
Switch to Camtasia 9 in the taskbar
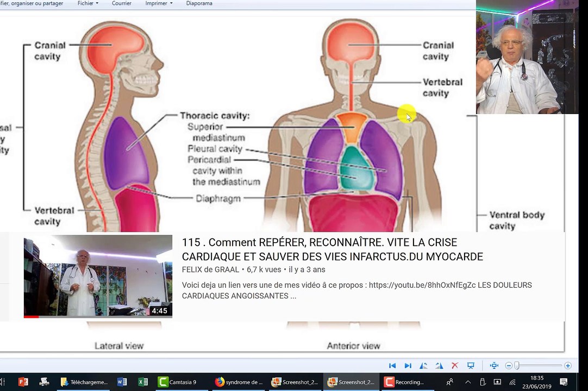click(182, 382)
